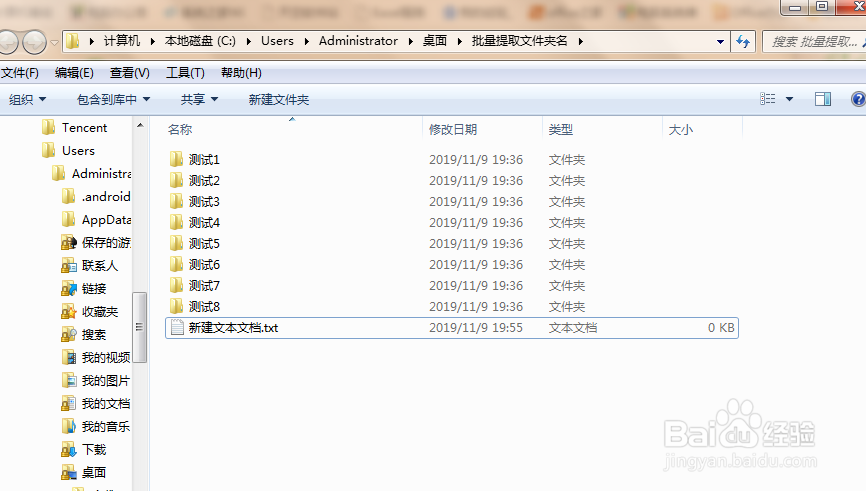Open the 工具(T) menu
Viewport: 866px width, 491px height.
(x=185, y=73)
